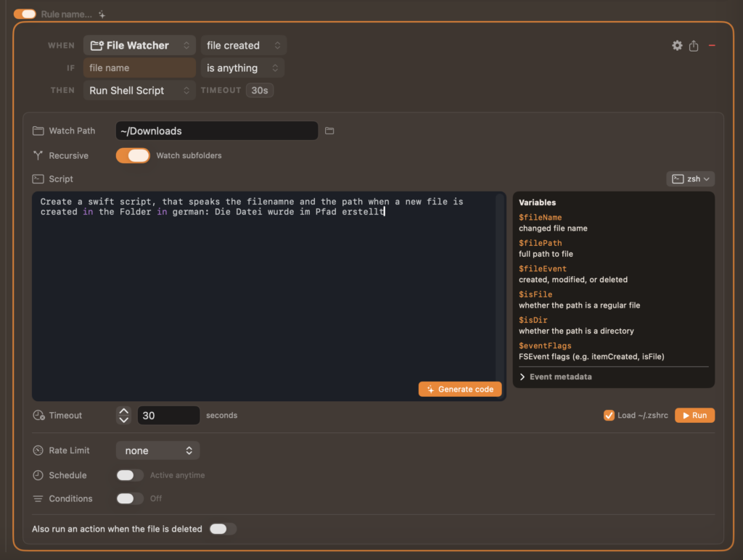Image resolution: width=743 pixels, height=560 pixels.
Task: Click the $filePath variable
Action: (x=540, y=243)
